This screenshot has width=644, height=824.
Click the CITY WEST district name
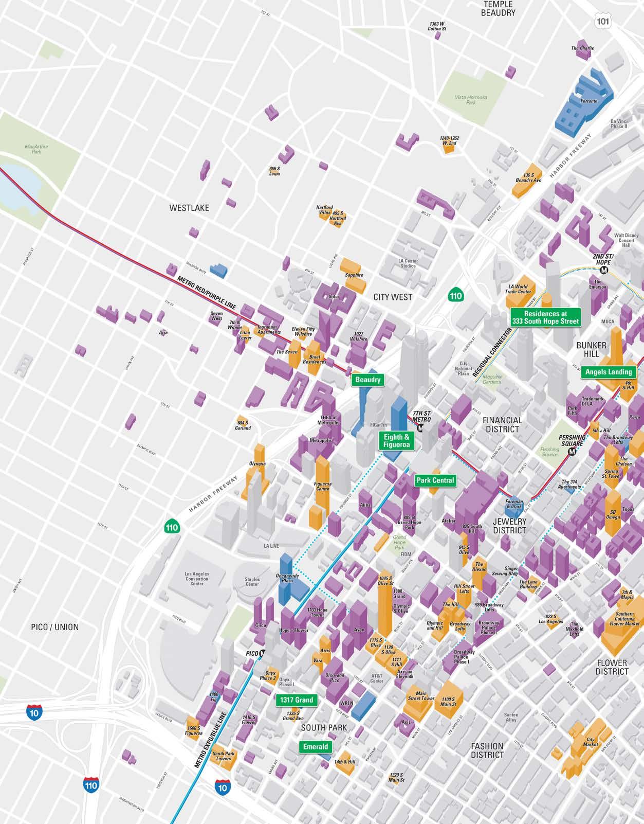tap(393, 297)
